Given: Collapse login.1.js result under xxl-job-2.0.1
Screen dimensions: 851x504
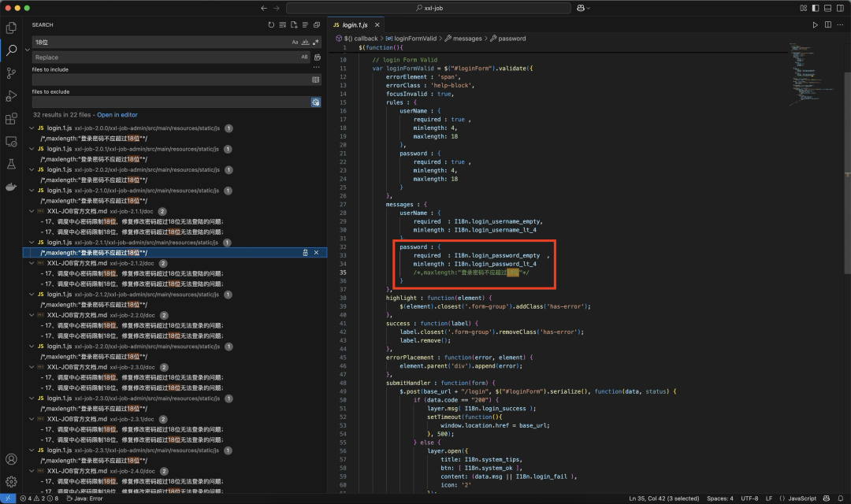Looking at the screenshot, I should pos(32,149).
